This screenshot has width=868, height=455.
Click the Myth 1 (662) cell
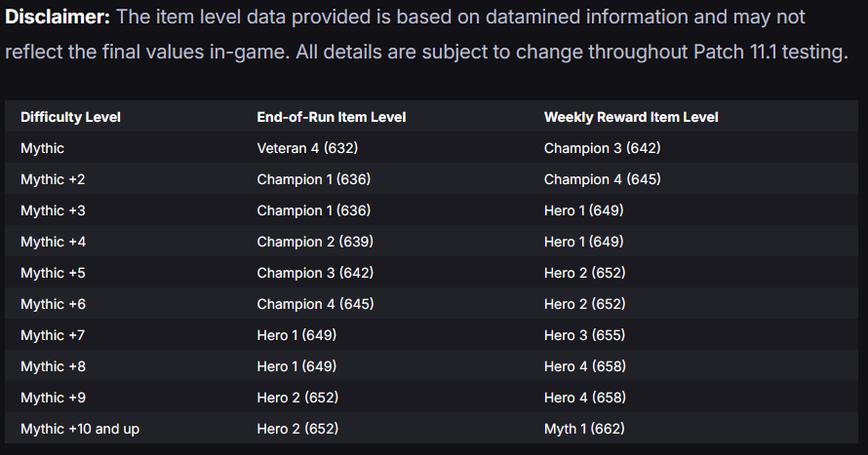tap(584, 429)
